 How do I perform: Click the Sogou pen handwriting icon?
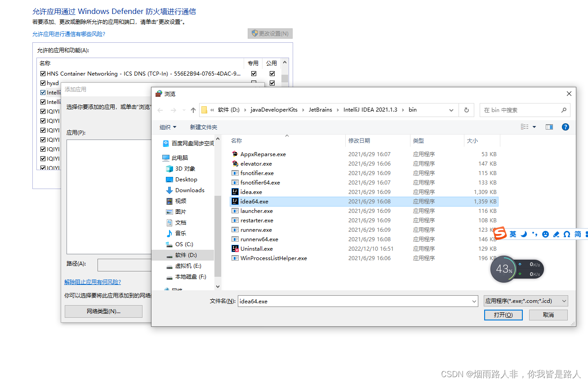[556, 234]
